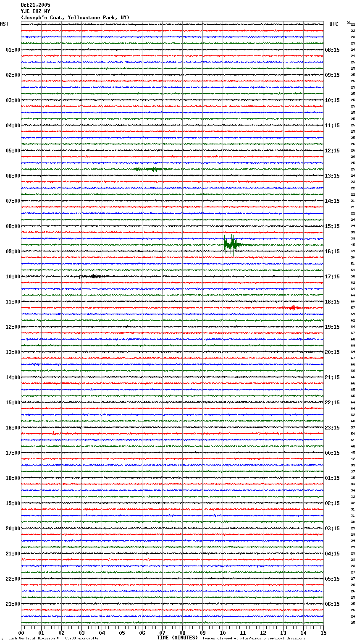Click the 16:15 UTC time label
357x644 pixels.
tap(332, 251)
